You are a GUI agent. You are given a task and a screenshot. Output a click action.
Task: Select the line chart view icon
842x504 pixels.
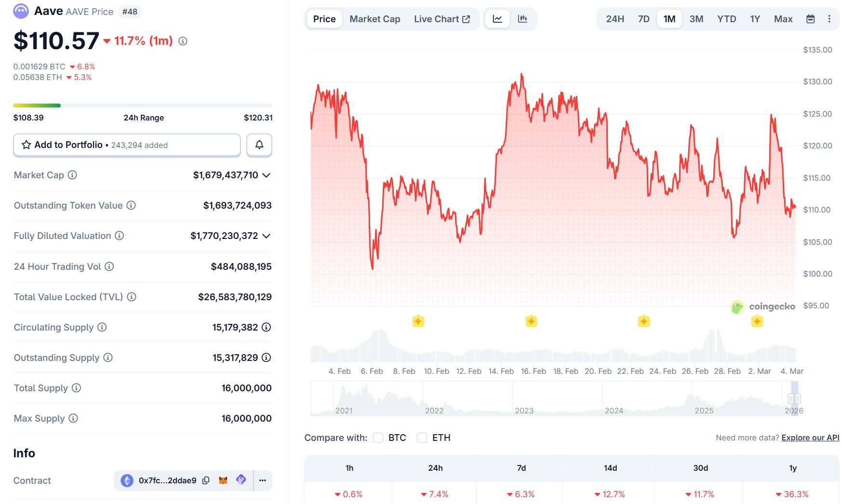click(x=497, y=19)
